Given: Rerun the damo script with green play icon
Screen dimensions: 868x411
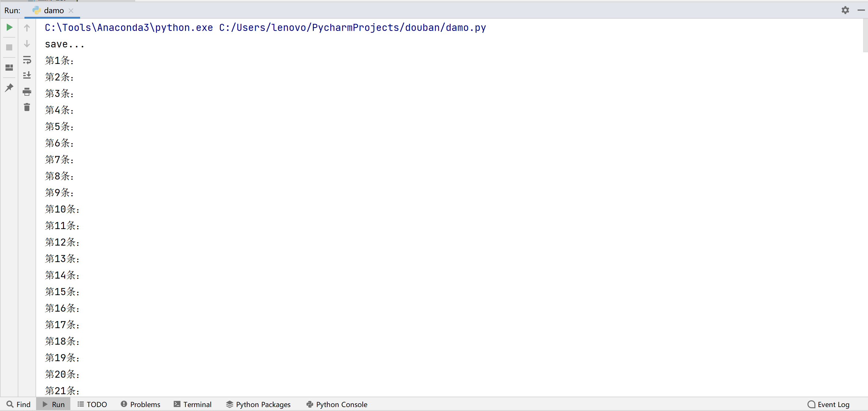Looking at the screenshot, I should click(x=9, y=27).
